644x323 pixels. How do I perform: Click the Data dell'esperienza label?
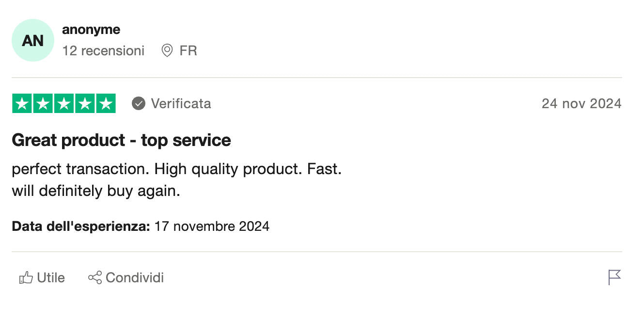click(x=81, y=226)
